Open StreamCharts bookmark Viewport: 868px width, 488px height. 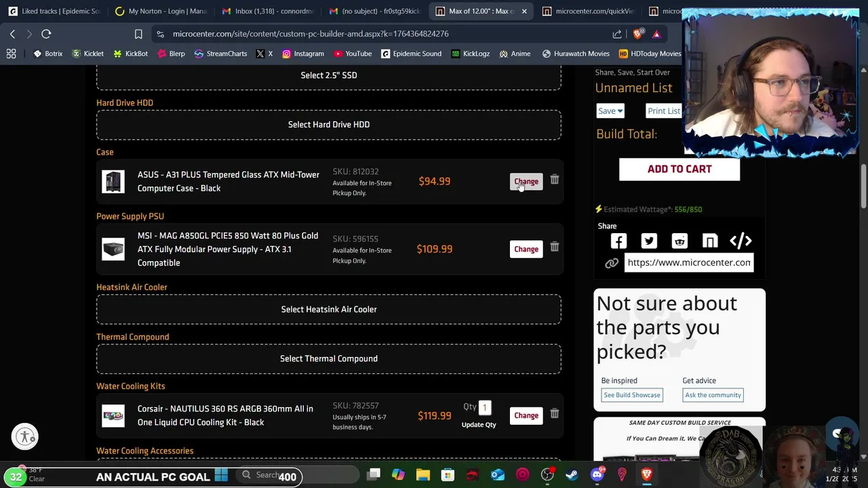[220, 54]
